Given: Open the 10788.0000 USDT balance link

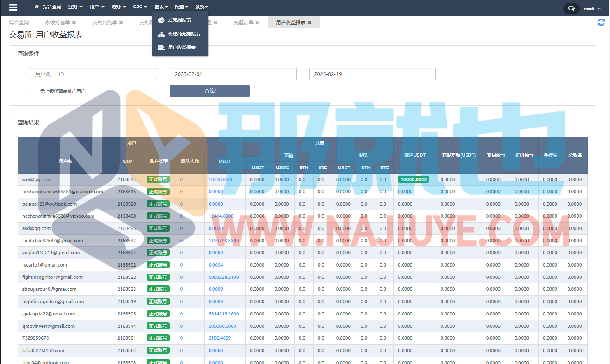Looking at the screenshot, I should pyautogui.click(x=221, y=179).
